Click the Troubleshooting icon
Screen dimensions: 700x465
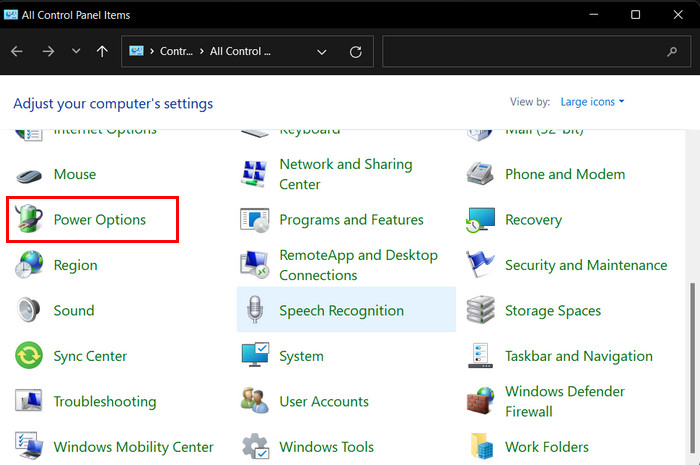pyautogui.click(x=29, y=400)
